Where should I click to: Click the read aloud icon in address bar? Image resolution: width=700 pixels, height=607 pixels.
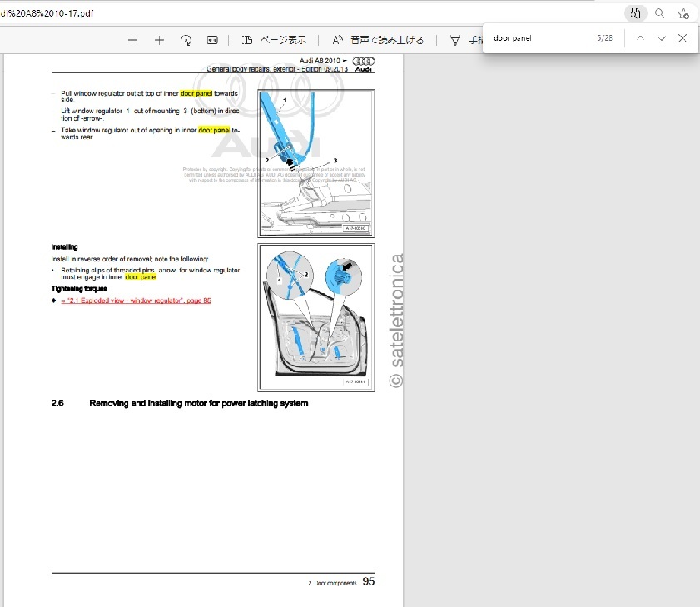coord(636,13)
